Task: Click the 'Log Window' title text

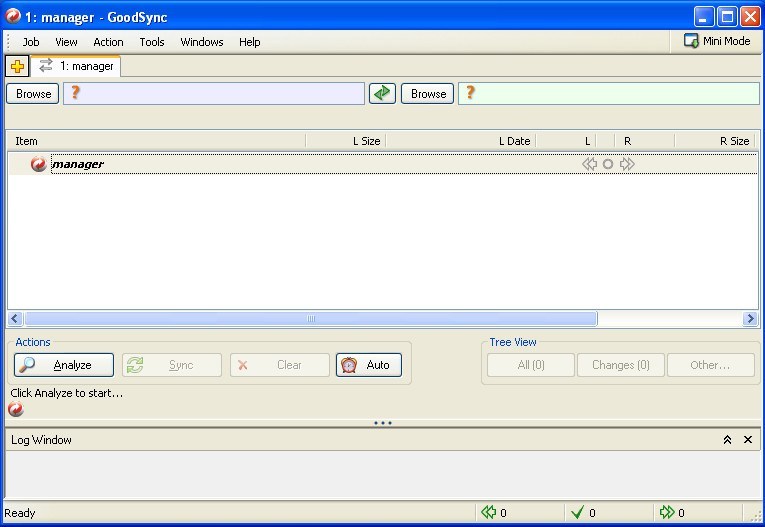Action: (41, 440)
